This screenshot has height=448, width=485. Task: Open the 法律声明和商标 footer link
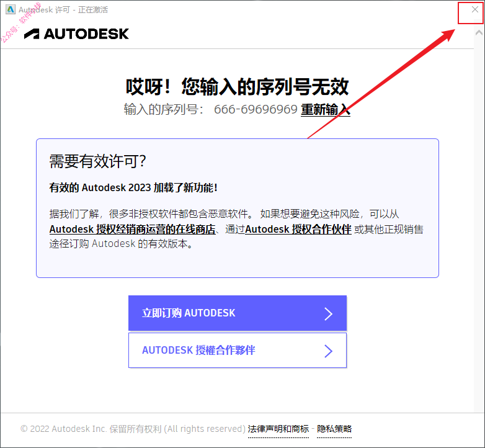pyautogui.click(x=278, y=429)
